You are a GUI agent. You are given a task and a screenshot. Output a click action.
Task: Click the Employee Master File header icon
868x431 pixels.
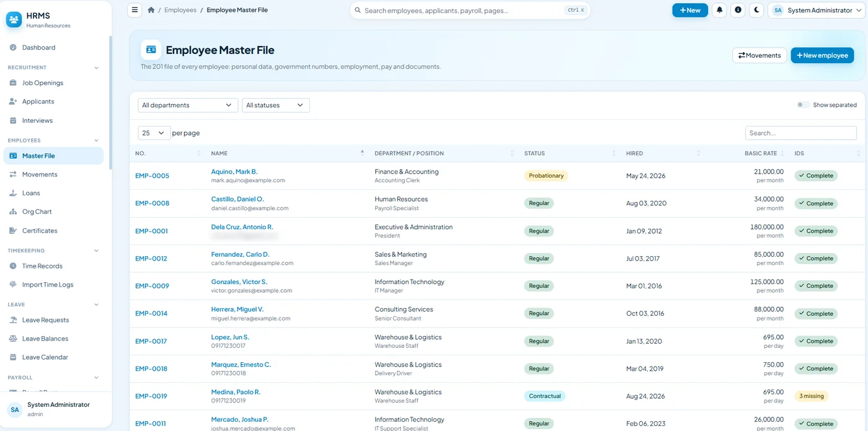pyautogui.click(x=151, y=50)
